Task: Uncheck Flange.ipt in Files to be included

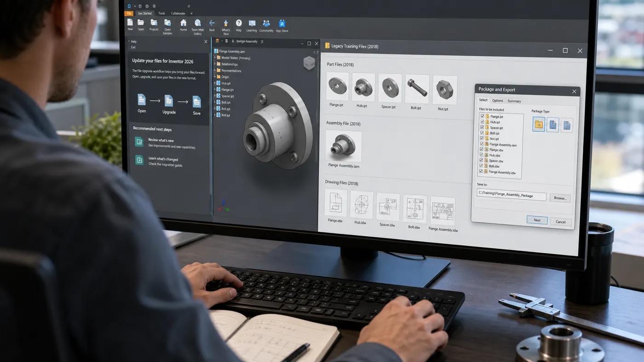Action: 482,116
